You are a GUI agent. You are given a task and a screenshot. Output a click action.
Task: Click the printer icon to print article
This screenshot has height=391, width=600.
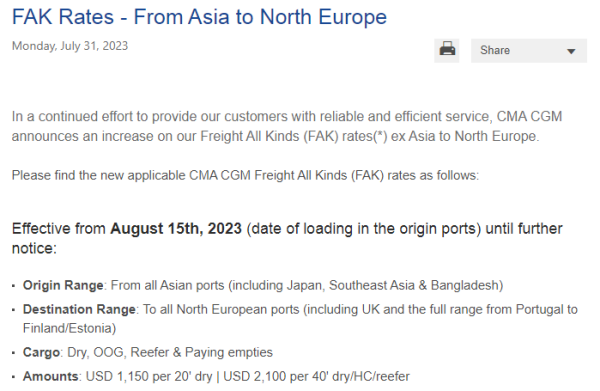(447, 50)
